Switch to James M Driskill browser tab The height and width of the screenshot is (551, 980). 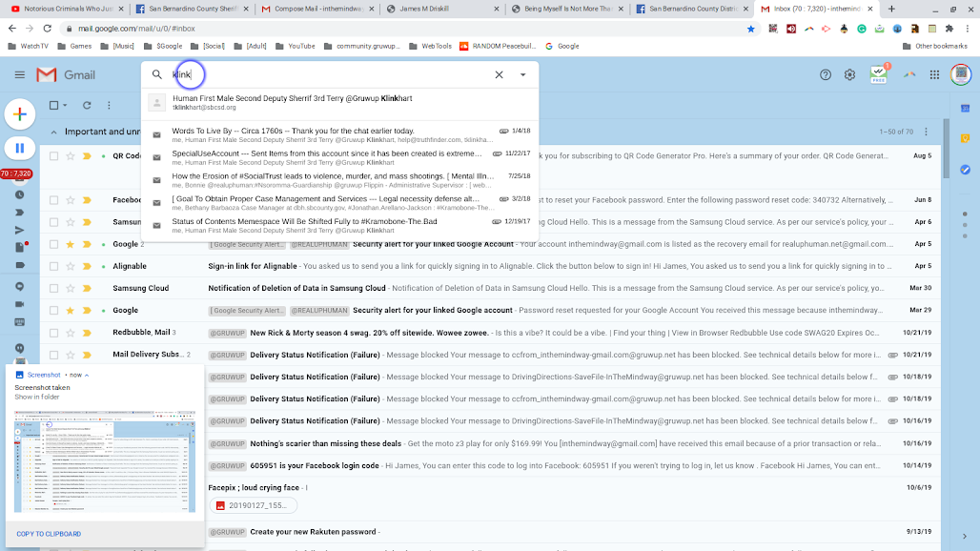440,9
